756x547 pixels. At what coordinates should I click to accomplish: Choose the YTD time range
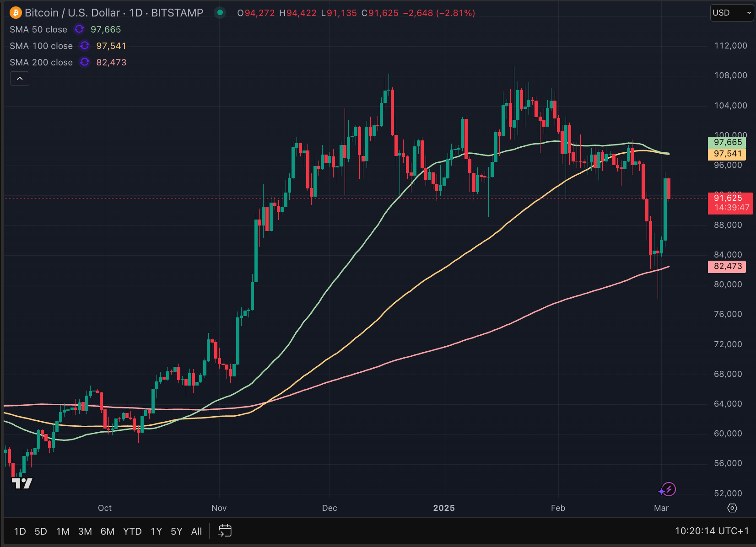pyautogui.click(x=132, y=531)
